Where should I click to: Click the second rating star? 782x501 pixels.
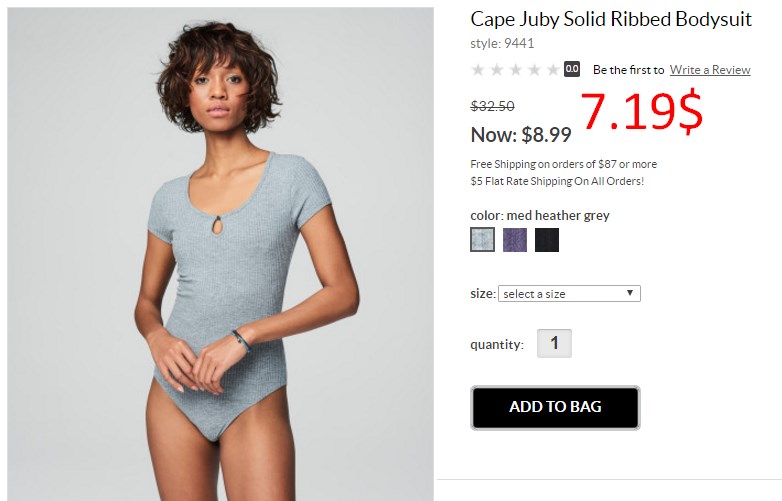point(497,70)
